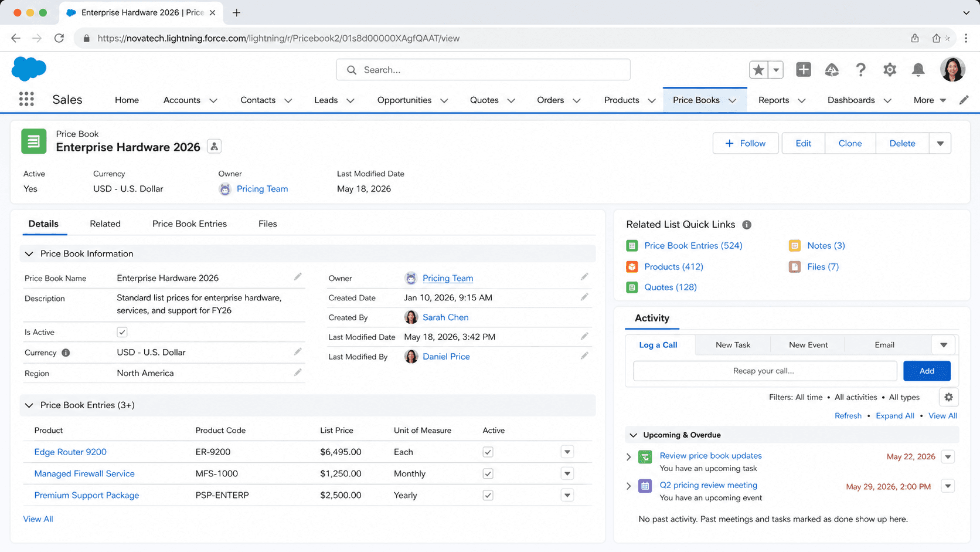The width and height of the screenshot is (980, 552).
Task: Collapse the Price Book Information section
Action: (x=29, y=254)
